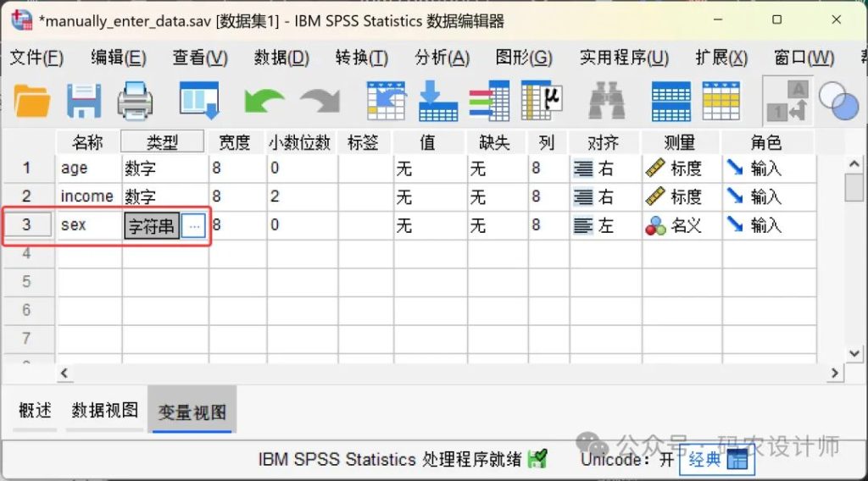Image resolution: width=868 pixels, height=481 pixels.
Task: Open Find using the binoculars icon
Action: click(607, 101)
